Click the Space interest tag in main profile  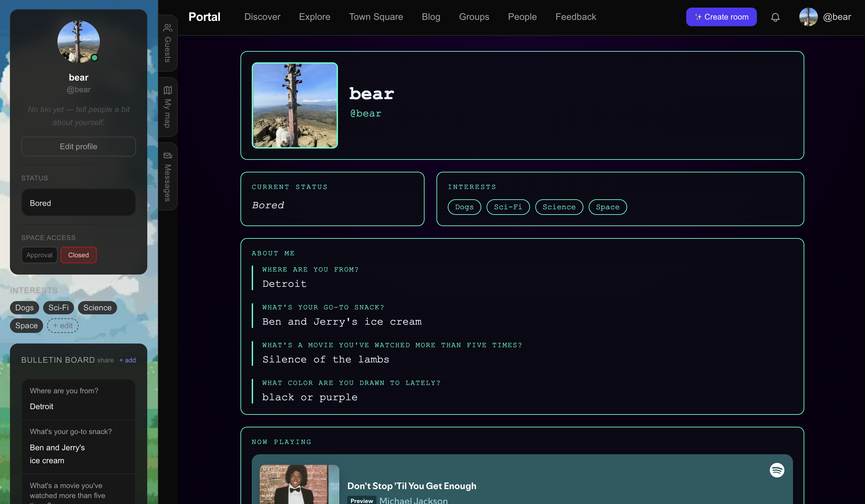607,207
